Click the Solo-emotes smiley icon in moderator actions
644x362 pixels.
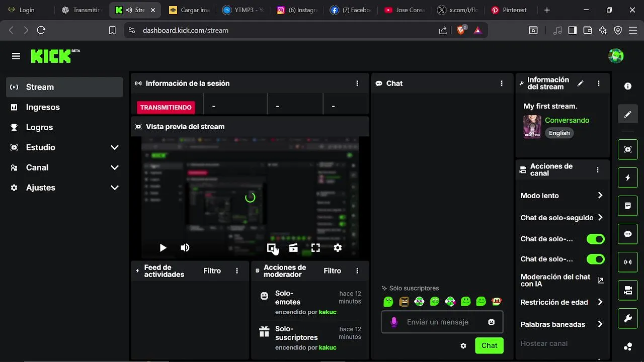pos(264,296)
